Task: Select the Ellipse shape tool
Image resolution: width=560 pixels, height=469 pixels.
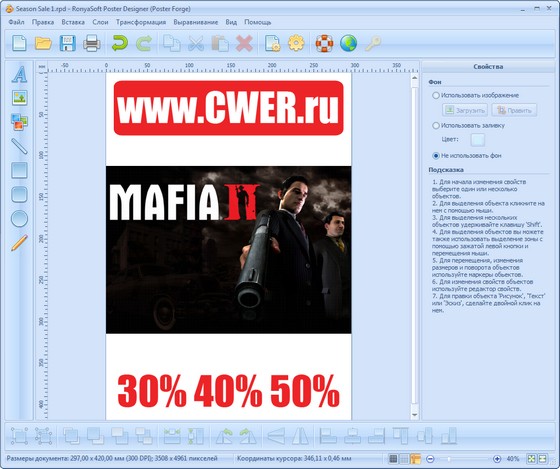Action: click(x=19, y=219)
